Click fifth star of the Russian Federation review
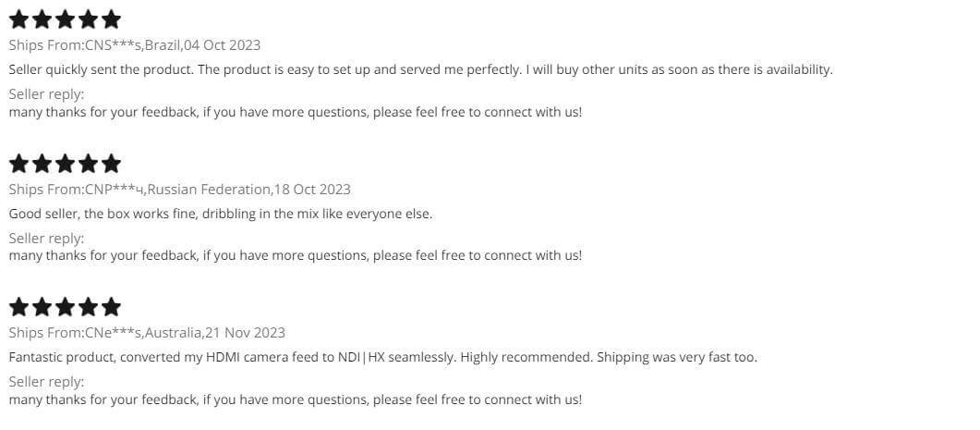Image resolution: width=980 pixels, height=430 pixels. pos(111,164)
